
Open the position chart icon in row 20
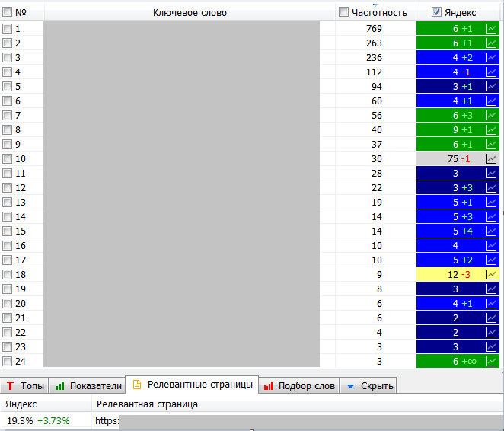[x=491, y=303]
